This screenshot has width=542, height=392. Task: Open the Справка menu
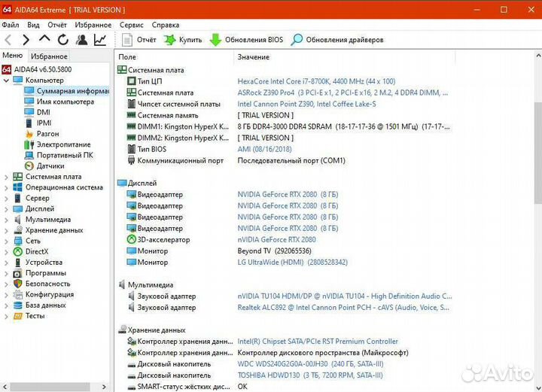coord(165,25)
